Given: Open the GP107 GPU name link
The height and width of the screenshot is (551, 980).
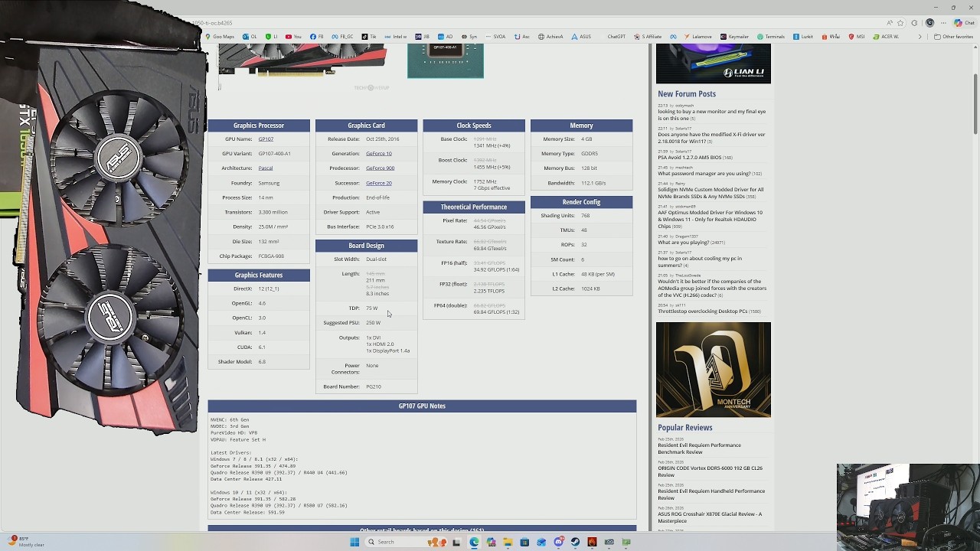Looking at the screenshot, I should pyautogui.click(x=266, y=139).
